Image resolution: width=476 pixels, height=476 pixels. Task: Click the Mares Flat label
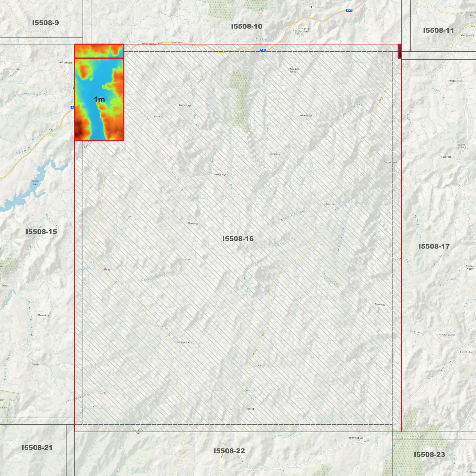pyautogui.click(x=43, y=315)
